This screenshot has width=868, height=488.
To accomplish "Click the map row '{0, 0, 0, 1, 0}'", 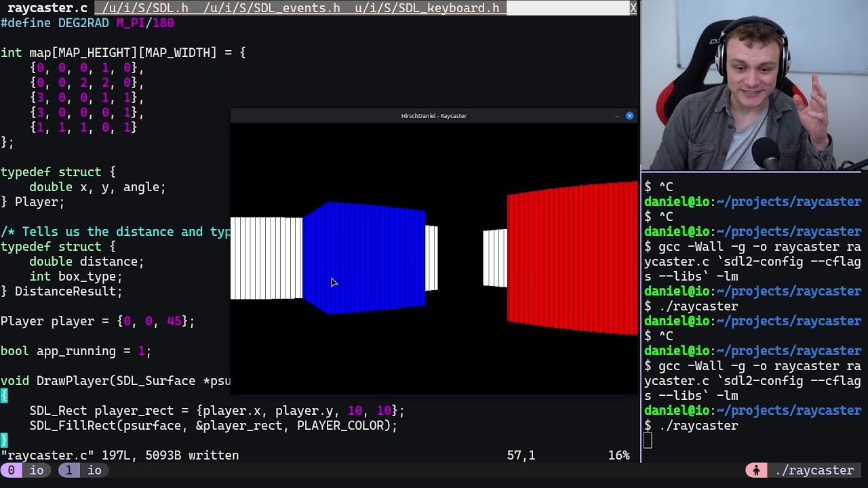I will coord(87,68).
